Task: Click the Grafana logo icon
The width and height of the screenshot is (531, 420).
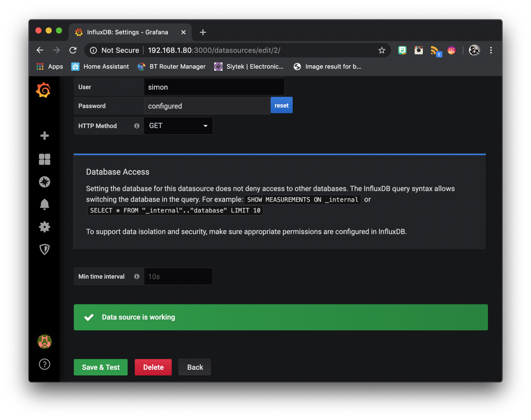Action: [x=44, y=90]
